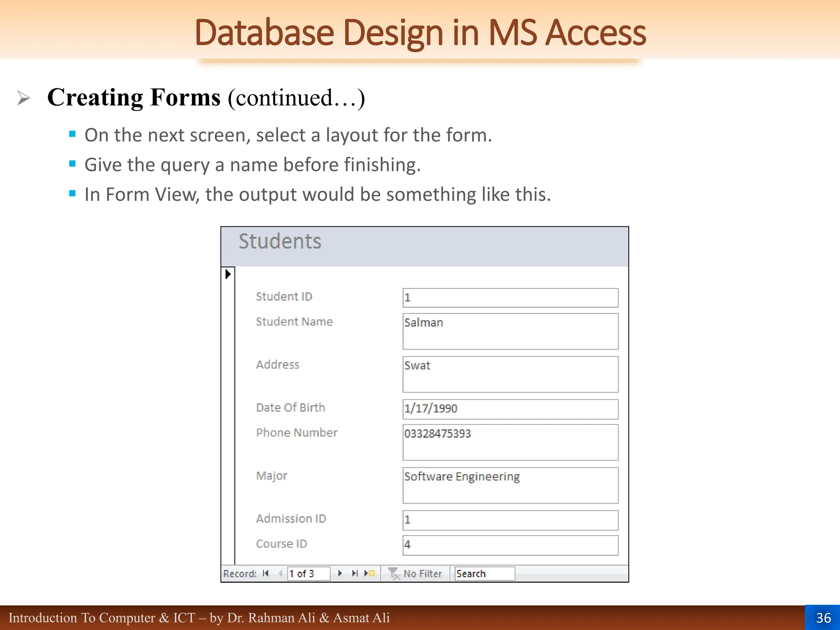Click the No Filter indicator text
Viewport: 840px width, 630px height.
click(422, 574)
